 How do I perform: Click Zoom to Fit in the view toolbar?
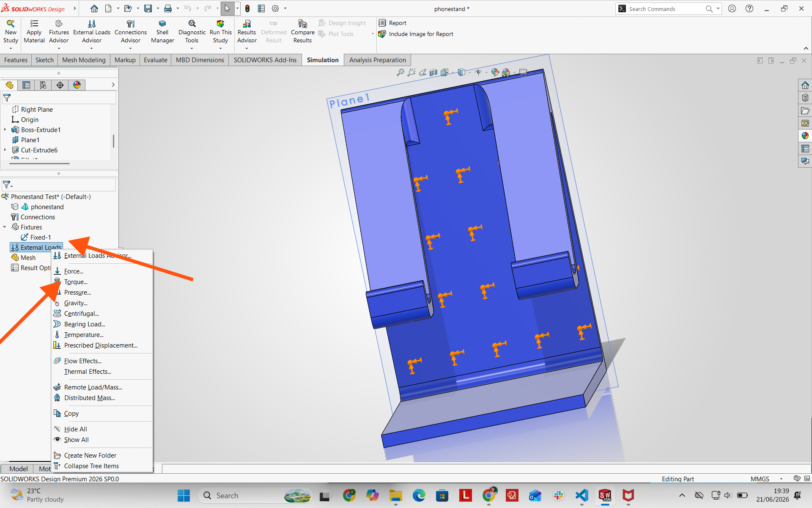coord(400,72)
